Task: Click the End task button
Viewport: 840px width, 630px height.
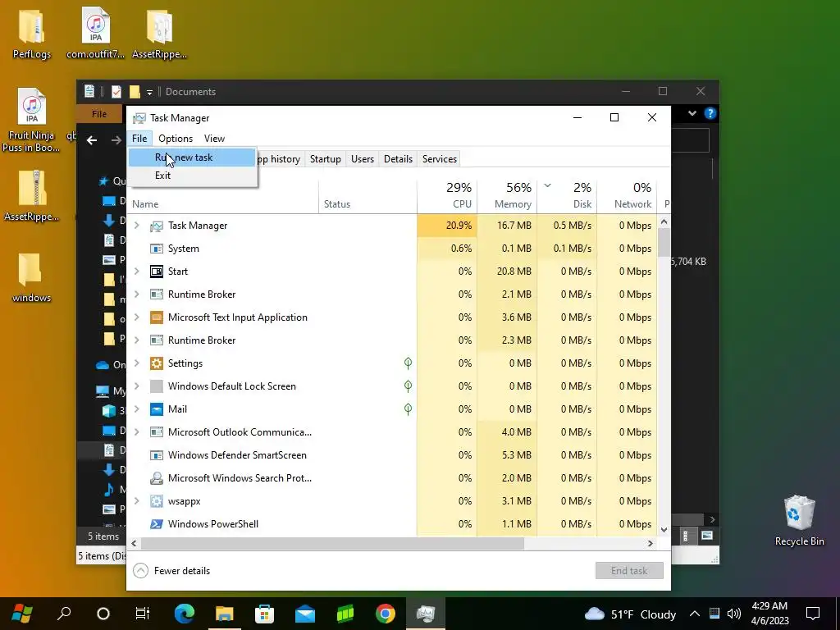Action: (x=629, y=571)
